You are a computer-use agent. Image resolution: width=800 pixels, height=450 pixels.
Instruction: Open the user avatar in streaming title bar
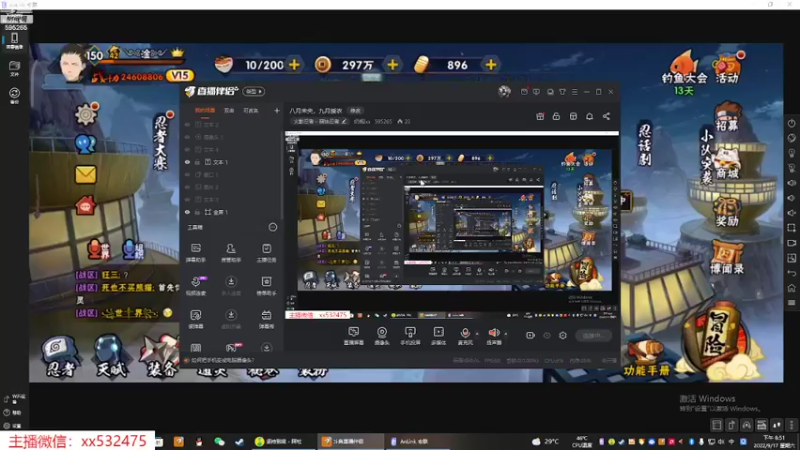click(x=504, y=91)
